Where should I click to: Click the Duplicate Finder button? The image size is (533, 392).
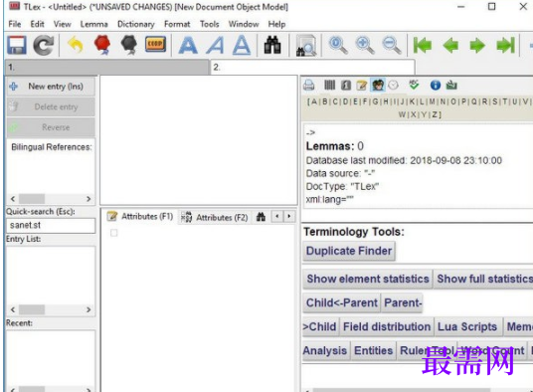[x=349, y=251]
